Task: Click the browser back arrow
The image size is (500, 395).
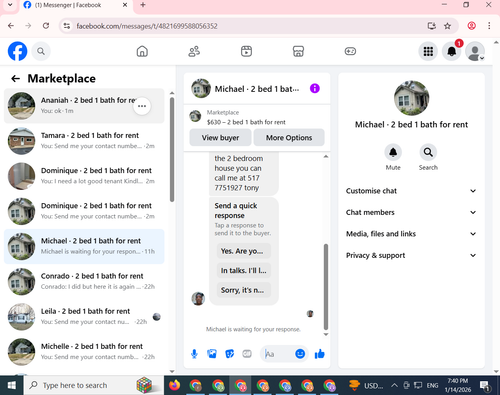Action: [11, 26]
